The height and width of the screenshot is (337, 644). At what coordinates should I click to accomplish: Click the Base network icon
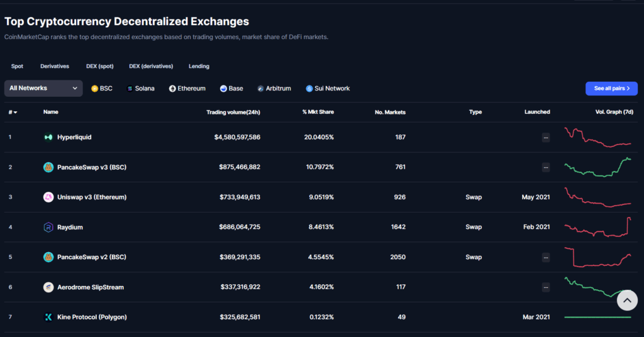(223, 89)
